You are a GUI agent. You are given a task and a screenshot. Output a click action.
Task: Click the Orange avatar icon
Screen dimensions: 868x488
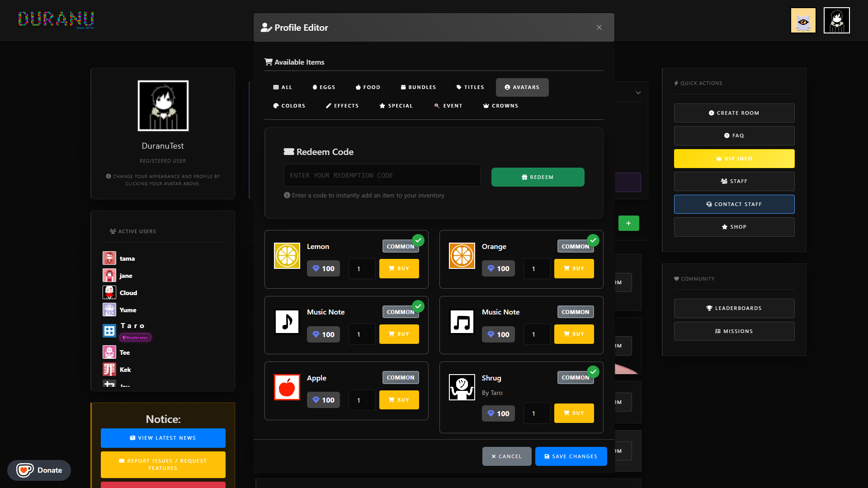(x=462, y=256)
